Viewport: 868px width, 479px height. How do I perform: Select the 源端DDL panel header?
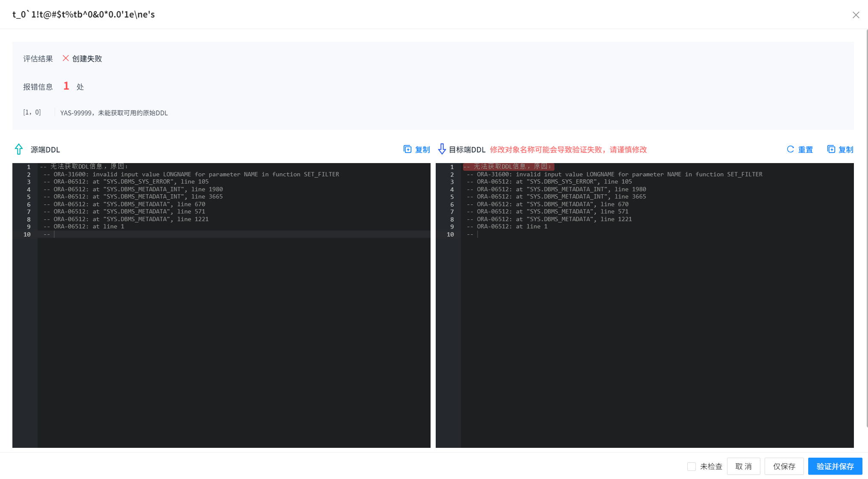click(45, 149)
